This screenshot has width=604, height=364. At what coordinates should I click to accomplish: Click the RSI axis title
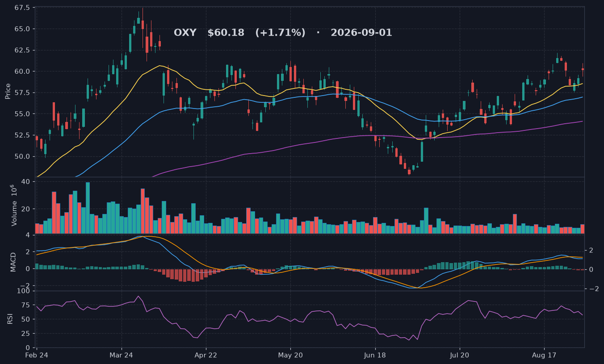10,318
